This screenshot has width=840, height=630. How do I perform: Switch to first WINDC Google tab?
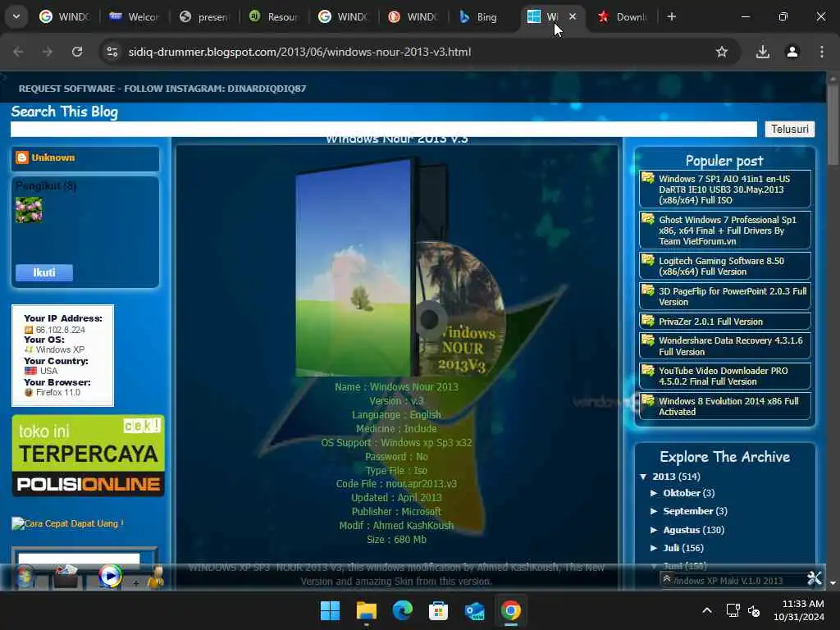point(66,16)
